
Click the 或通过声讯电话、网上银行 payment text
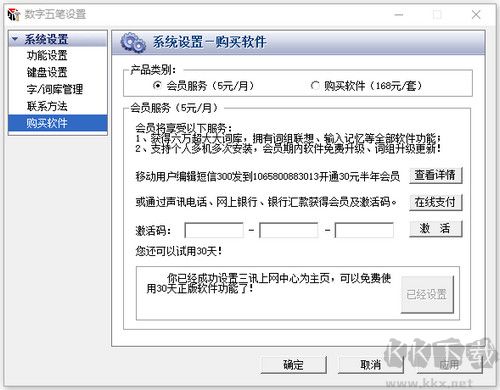266,202
